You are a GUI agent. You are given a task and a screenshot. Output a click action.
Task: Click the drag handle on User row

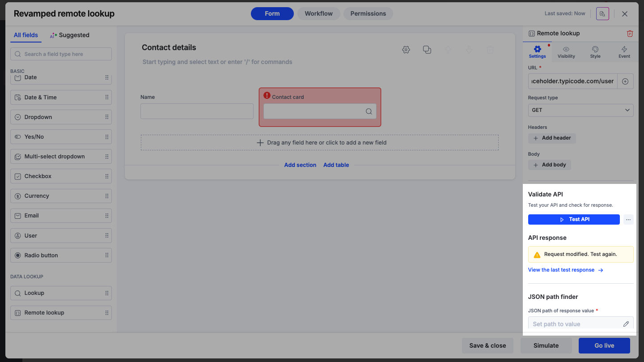point(107,236)
